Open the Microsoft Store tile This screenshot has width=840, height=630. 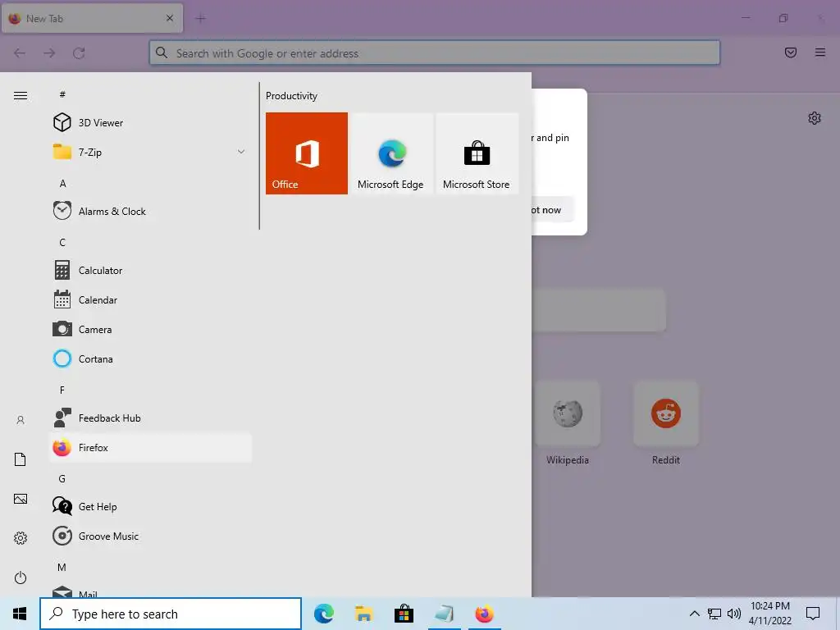(477, 153)
